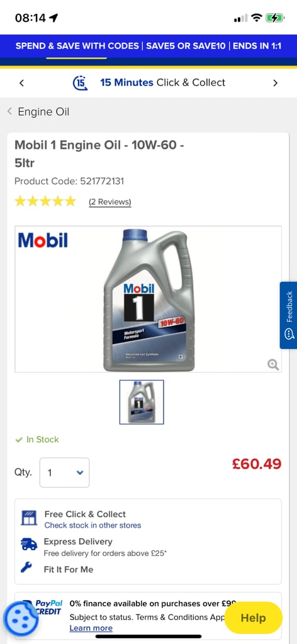
Task: Tap the cookie settings icon
Action: pos(21,618)
